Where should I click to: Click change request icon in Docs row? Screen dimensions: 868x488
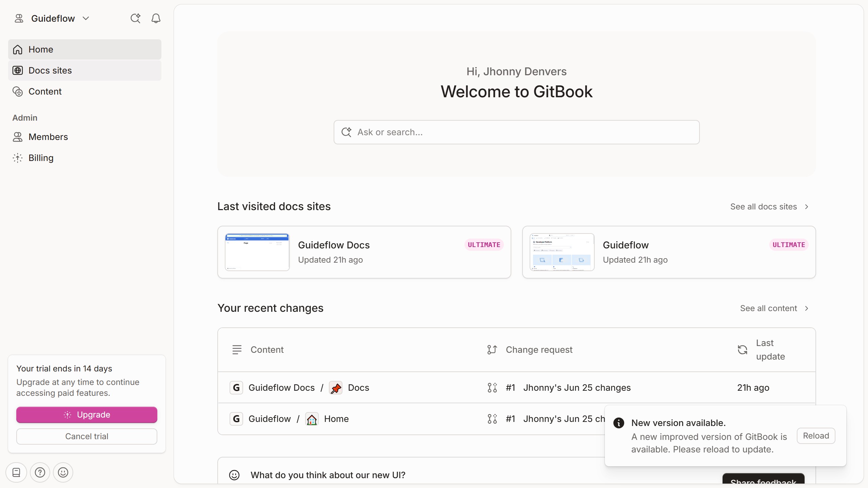click(x=492, y=388)
